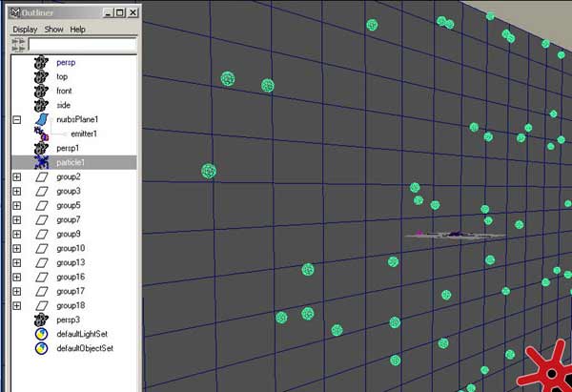Close the Outliner window

pos(133,12)
